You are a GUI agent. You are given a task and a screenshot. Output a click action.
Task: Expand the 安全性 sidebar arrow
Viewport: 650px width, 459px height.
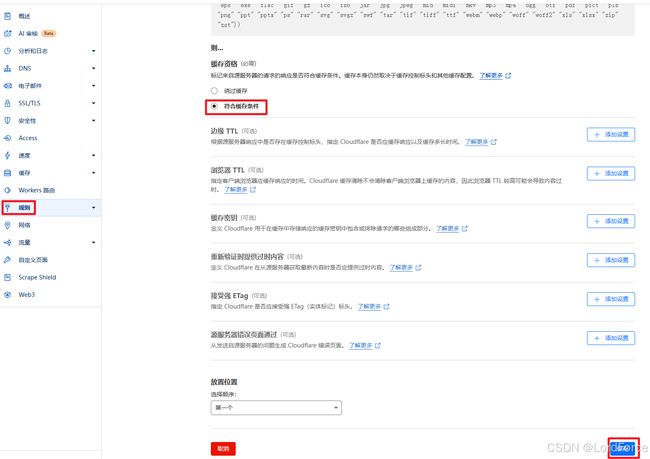pos(94,121)
